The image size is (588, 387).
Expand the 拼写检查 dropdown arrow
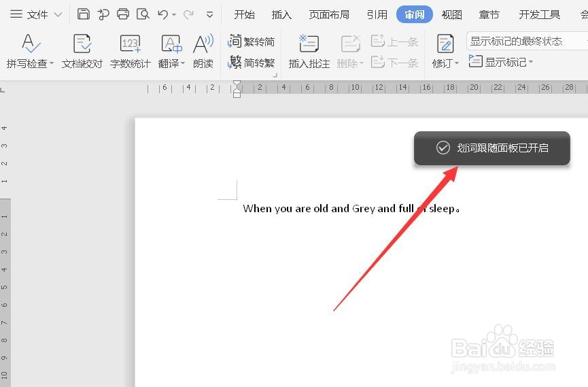[x=52, y=63]
